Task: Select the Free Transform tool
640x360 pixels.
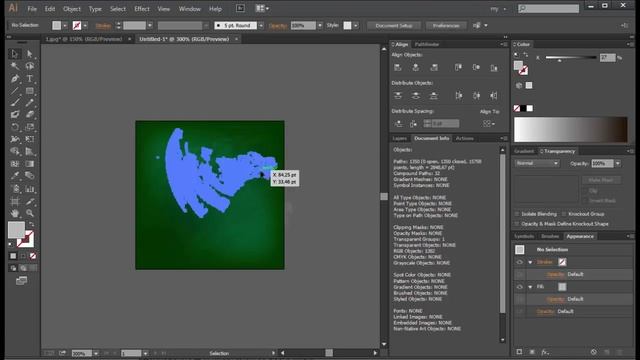Action: click(x=30, y=139)
